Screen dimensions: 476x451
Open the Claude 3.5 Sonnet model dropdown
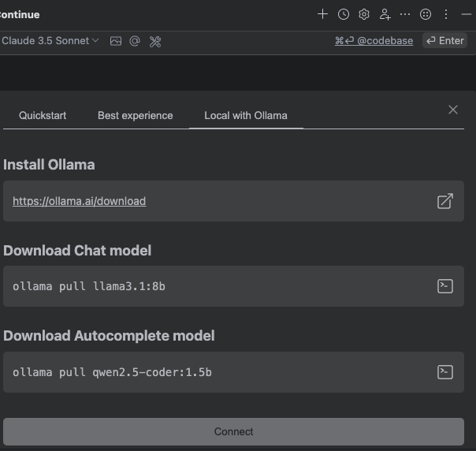tap(50, 41)
